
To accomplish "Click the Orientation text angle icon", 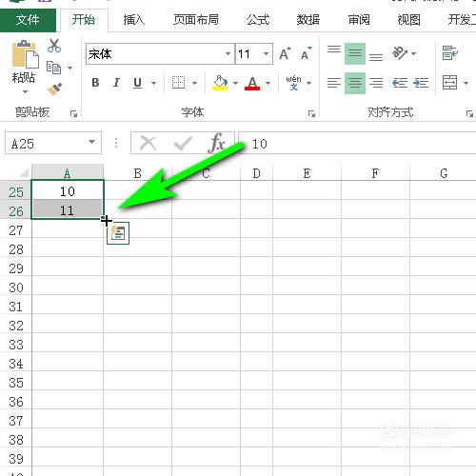I will (400, 53).
